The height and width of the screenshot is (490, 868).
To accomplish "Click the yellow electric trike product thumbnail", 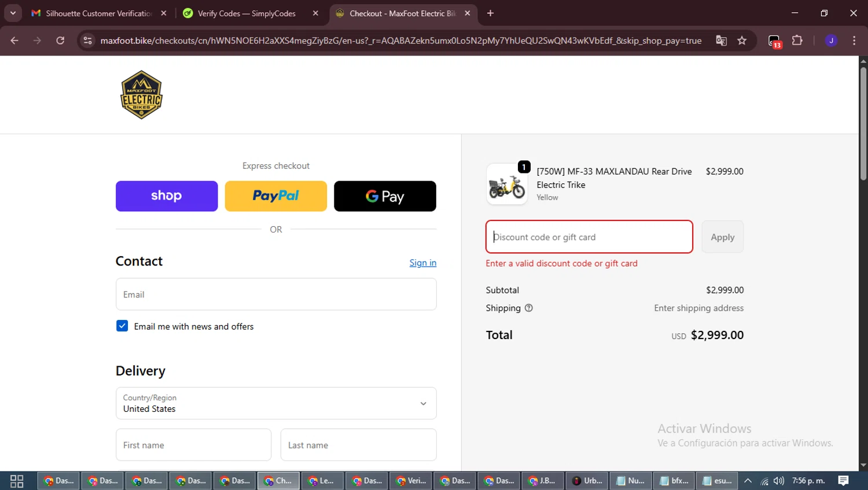I will tap(507, 184).
